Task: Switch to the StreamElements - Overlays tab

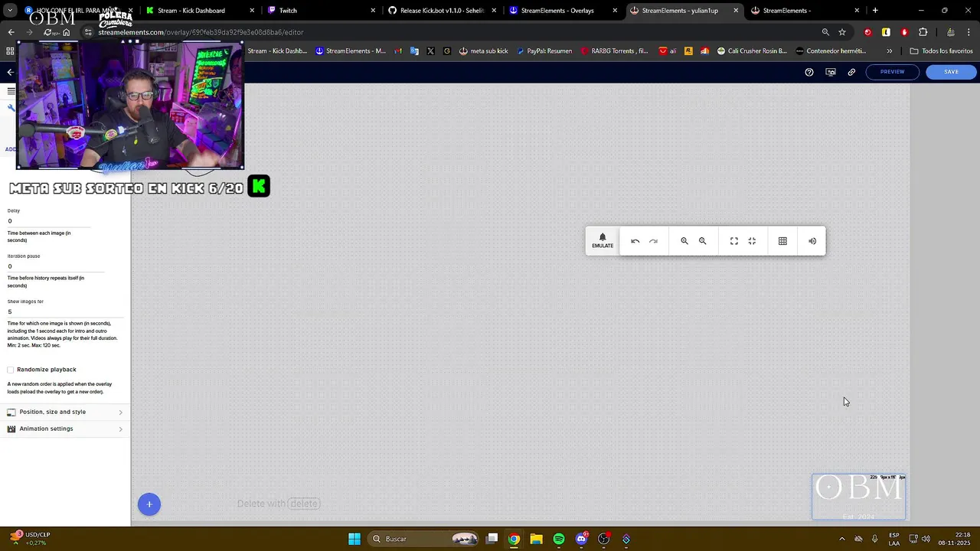Action: [x=563, y=11]
